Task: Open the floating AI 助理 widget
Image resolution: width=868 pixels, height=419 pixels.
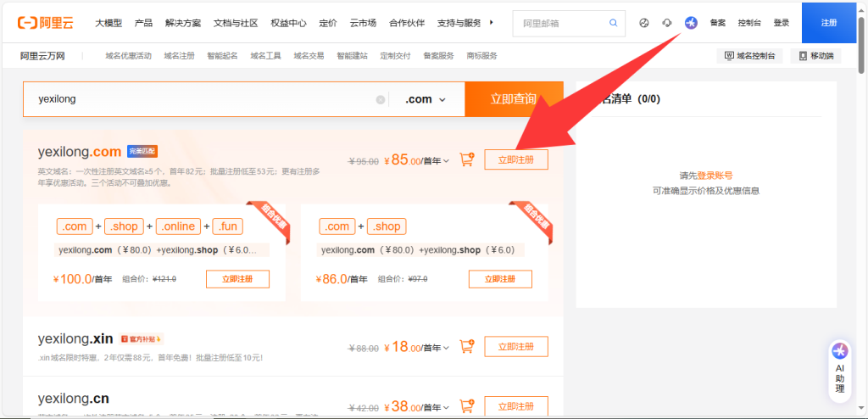Action: [840, 370]
